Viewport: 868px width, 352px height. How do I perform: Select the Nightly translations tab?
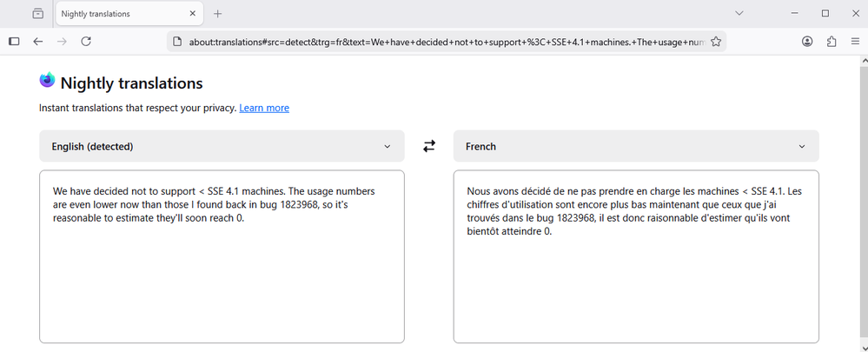122,14
